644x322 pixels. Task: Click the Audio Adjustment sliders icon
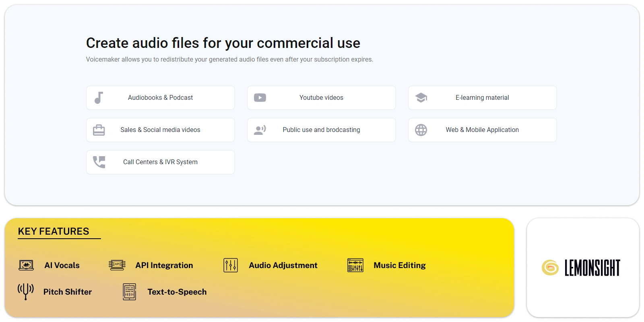[x=231, y=265]
